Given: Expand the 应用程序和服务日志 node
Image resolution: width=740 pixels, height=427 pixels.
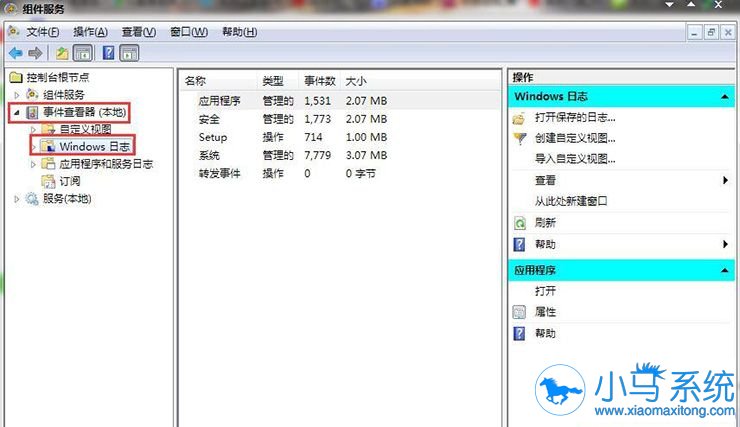Looking at the screenshot, I should point(33,164).
